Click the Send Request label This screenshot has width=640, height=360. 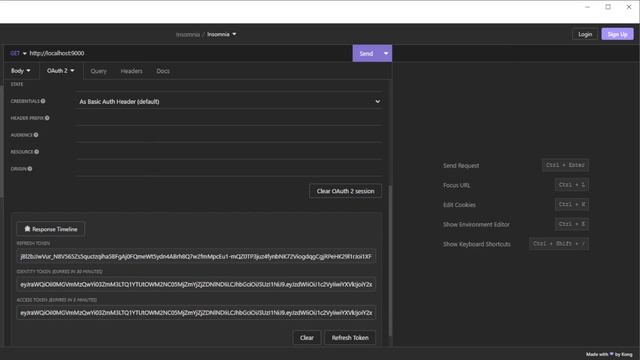(x=461, y=166)
